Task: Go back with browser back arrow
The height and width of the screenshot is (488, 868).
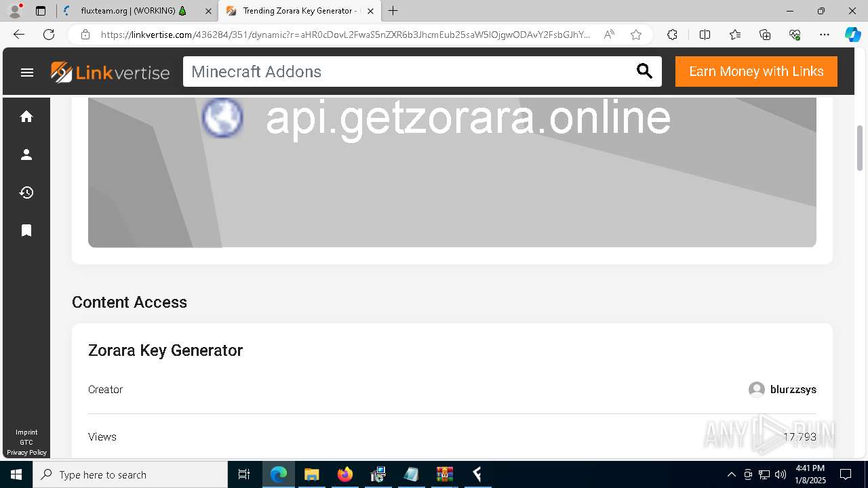Action: (19, 35)
